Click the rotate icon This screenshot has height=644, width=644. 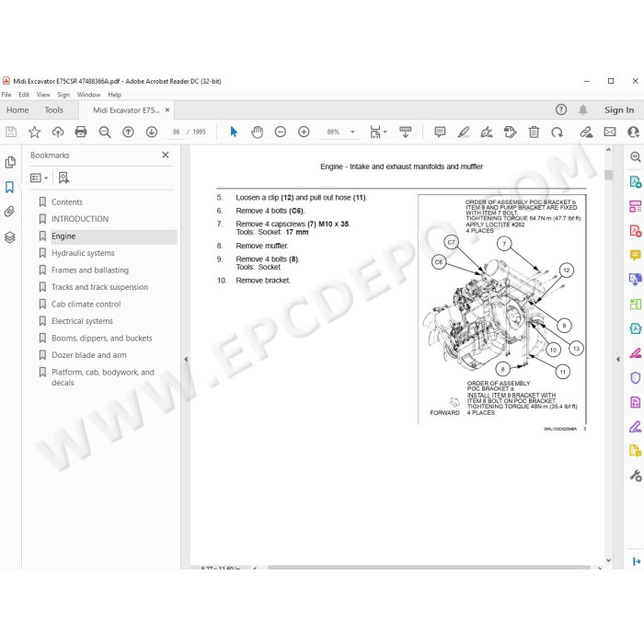[557, 132]
